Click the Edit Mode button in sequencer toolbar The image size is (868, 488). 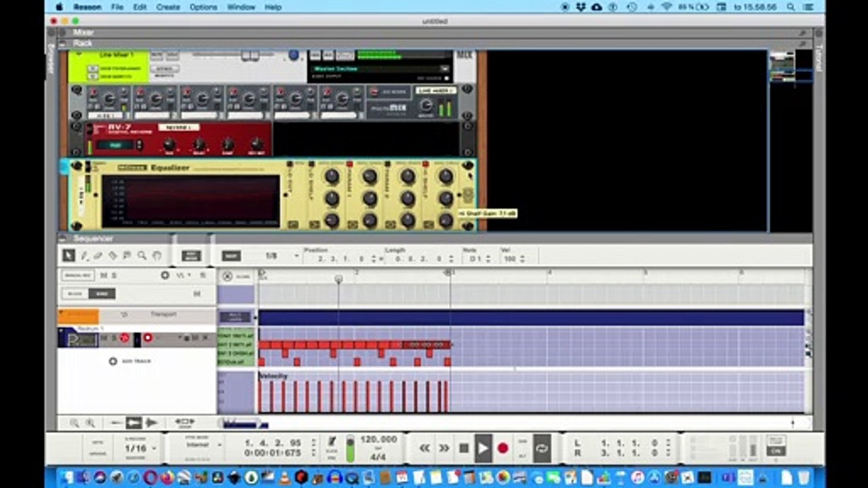point(191,256)
